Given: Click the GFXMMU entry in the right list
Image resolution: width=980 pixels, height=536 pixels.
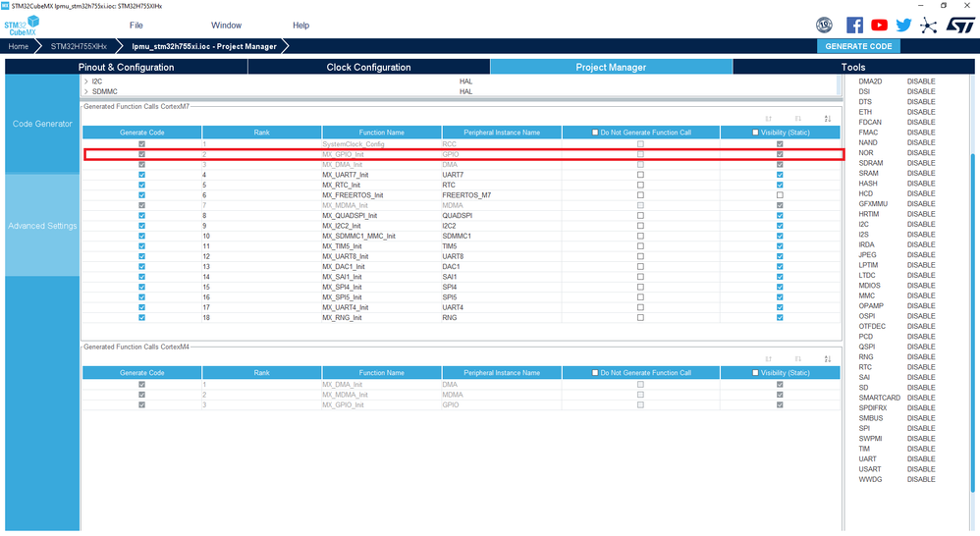Looking at the screenshot, I should (873, 203).
